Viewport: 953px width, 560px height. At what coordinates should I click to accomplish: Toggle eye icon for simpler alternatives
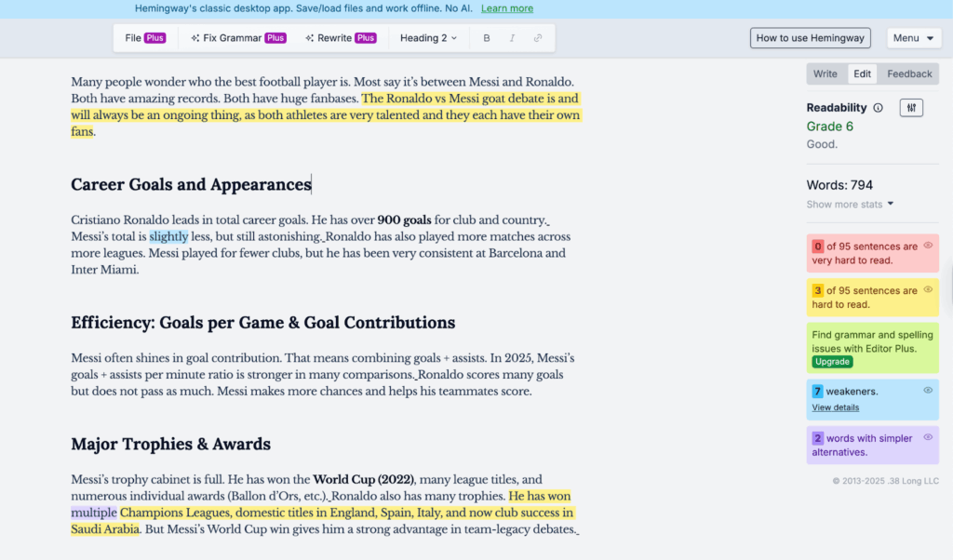[928, 437]
